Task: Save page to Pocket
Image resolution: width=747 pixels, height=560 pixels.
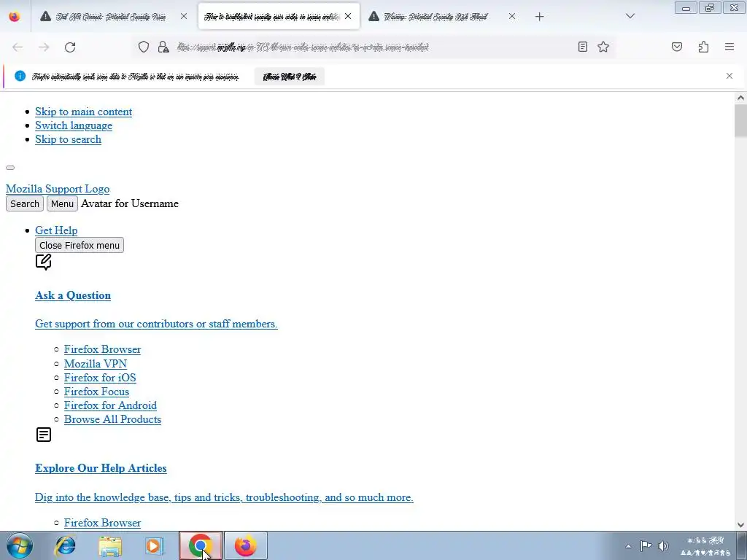Action: pos(677,47)
